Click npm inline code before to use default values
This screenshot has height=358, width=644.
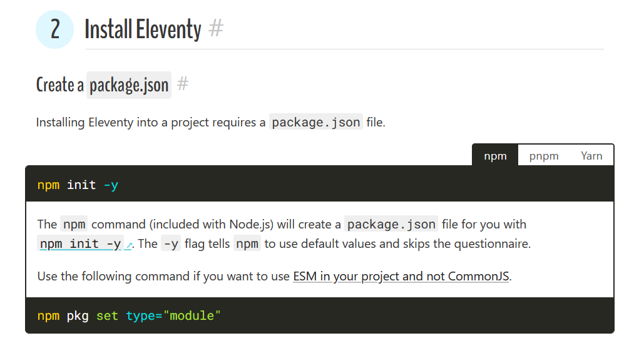tap(247, 243)
